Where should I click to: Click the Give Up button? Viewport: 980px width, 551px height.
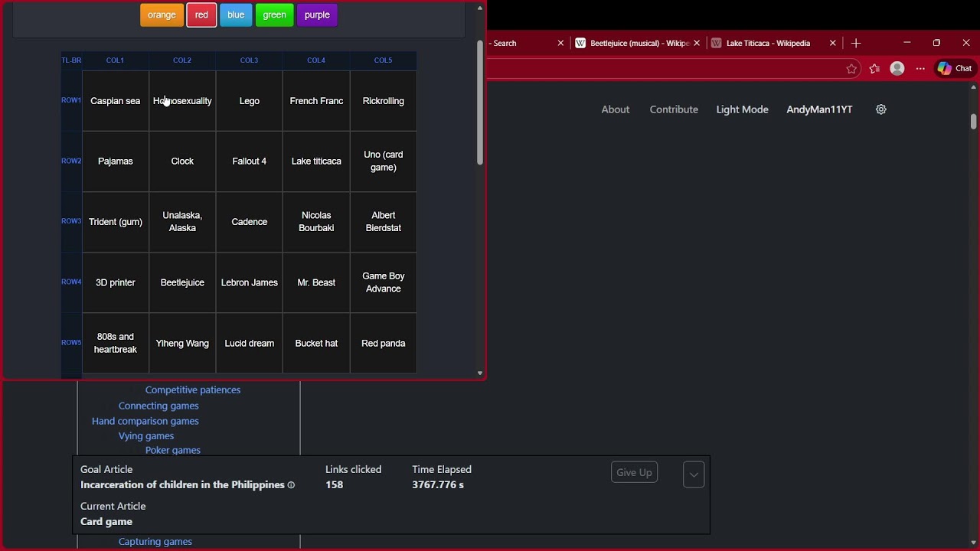coord(634,472)
